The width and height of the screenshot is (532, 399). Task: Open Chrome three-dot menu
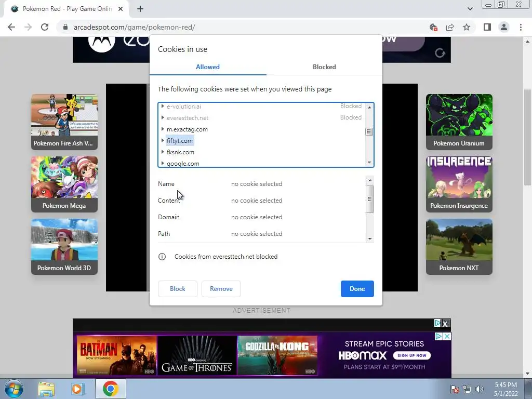pos(521,27)
